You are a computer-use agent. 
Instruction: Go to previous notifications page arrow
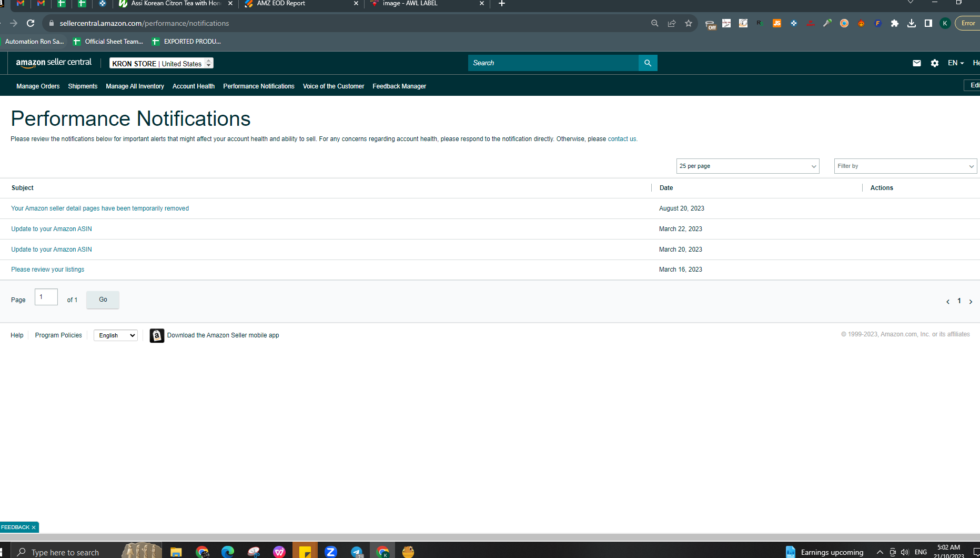click(x=948, y=302)
